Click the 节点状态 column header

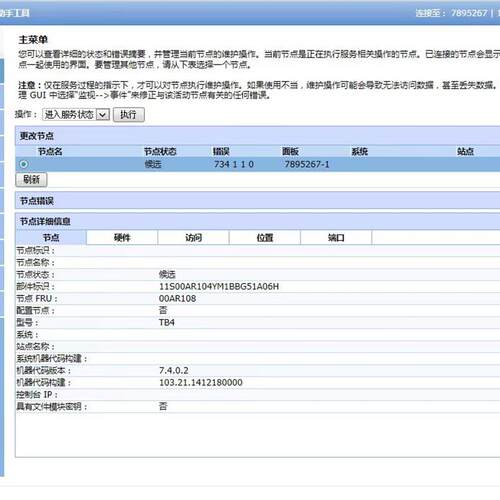pyautogui.click(x=160, y=152)
